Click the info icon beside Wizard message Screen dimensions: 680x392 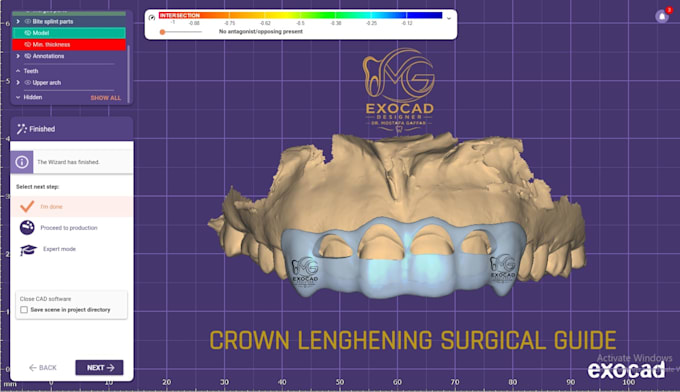coord(22,162)
